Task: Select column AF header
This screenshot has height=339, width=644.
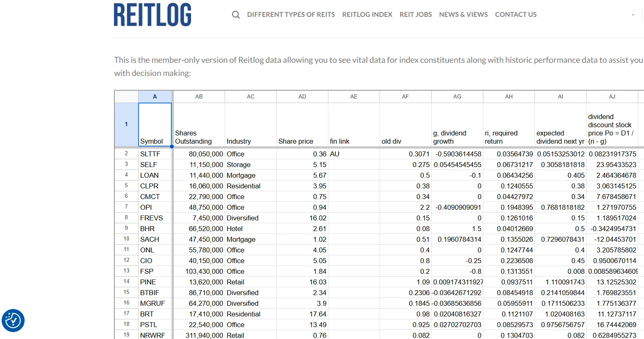Action: click(405, 97)
